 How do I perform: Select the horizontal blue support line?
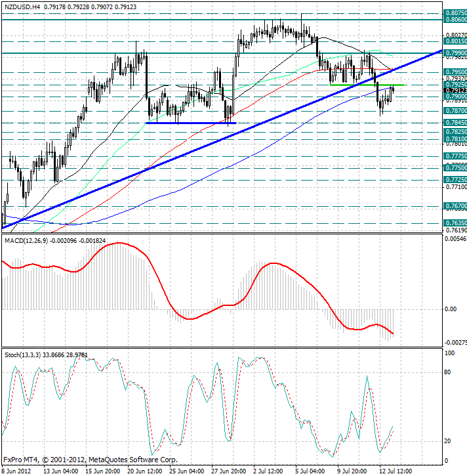tap(191, 123)
